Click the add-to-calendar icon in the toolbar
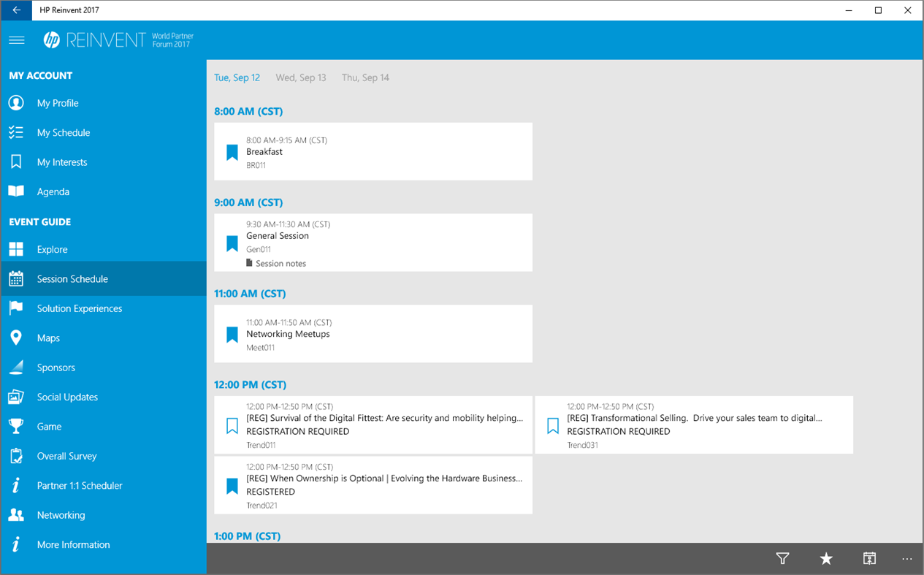Viewport: 924px width, 575px height. pos(869,558)
